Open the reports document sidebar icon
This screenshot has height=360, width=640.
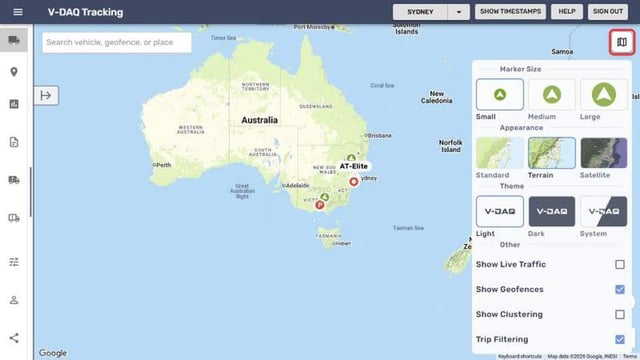click(14, 142)
